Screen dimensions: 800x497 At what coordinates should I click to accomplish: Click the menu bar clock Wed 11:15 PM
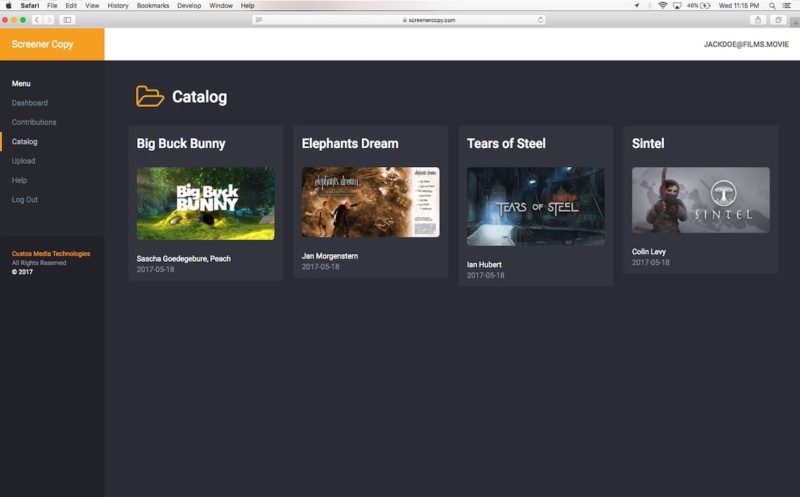tap(739, 6)
